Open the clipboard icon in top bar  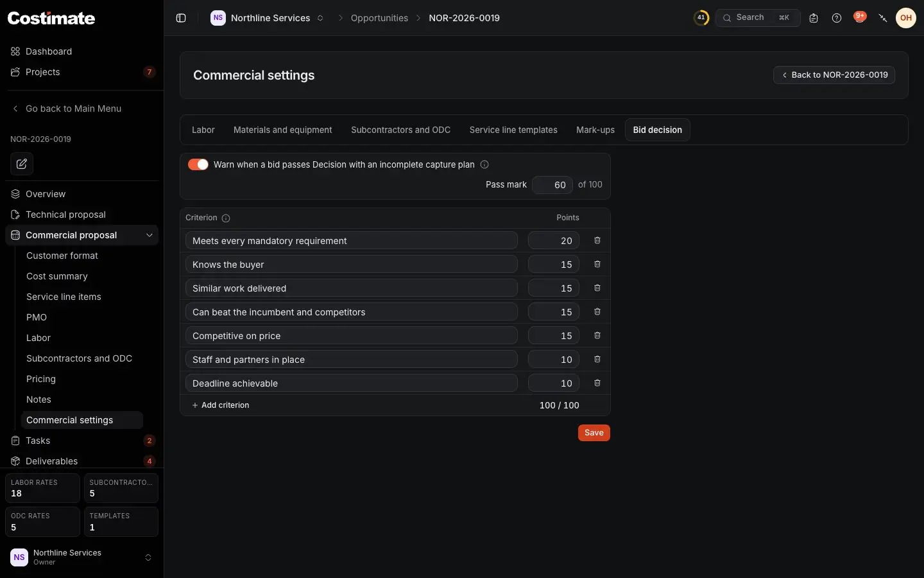(814, 18)
